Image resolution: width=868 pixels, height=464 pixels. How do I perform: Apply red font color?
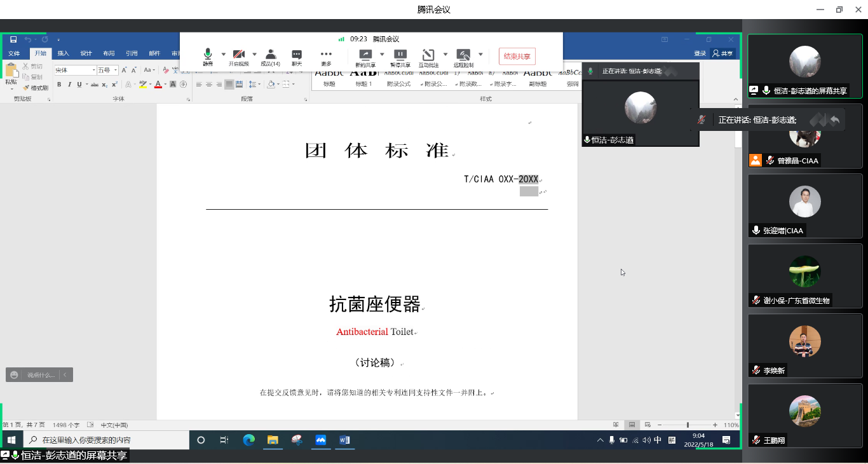pos(158,85)
